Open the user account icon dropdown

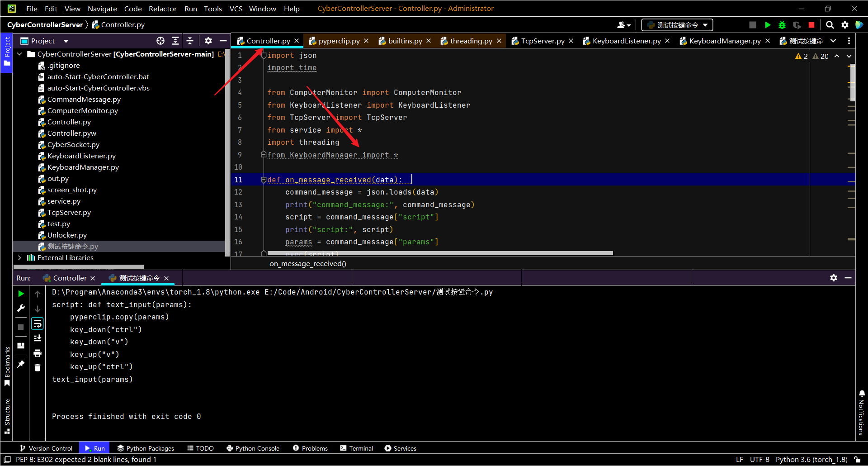click(x=624, y=25)
